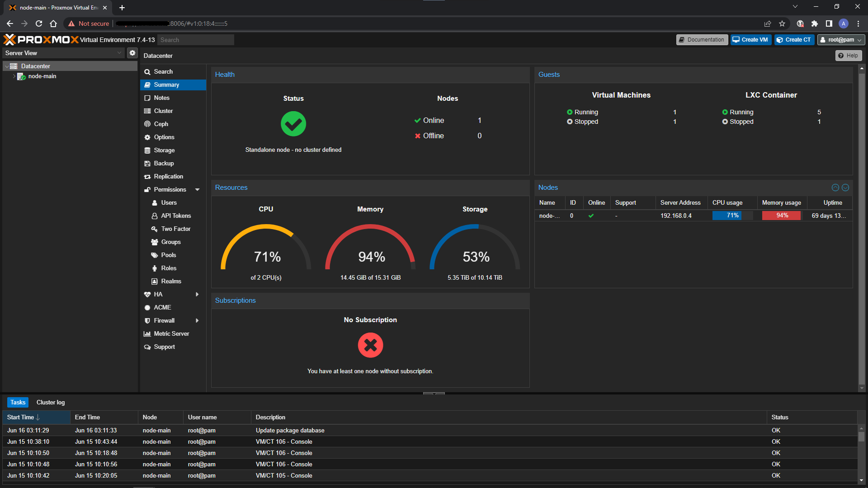868x488 pixels.
Task: Click the Storage 53% gauge
Action: point(475,248)
